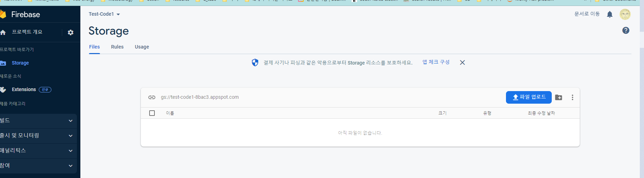Expand the 애널리틱스 category
This screenshot has width=644, height=178.
click(x=38, y=151)
